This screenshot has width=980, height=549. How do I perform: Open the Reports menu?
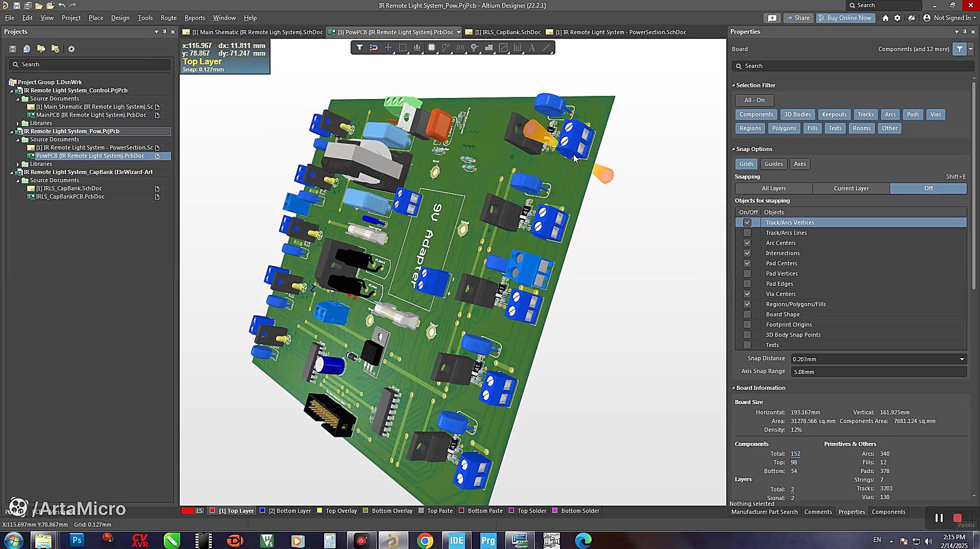(194, 18)
